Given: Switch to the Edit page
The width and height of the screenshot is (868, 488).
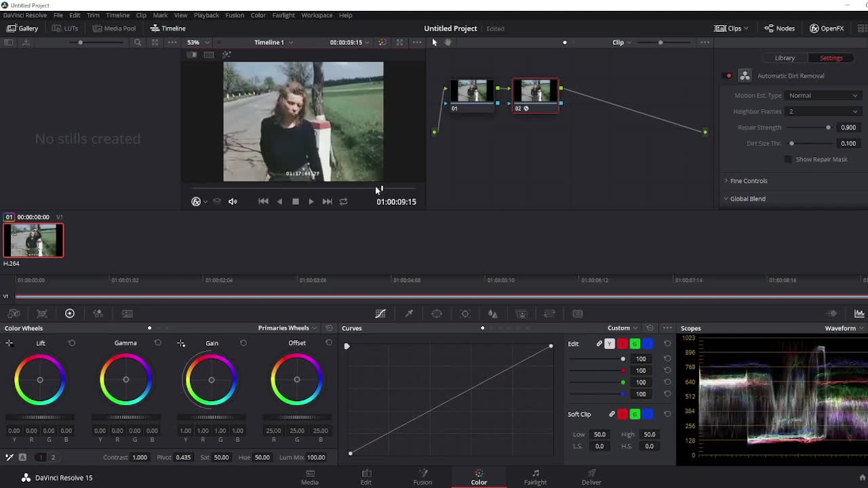Looking at the screenshot, I should click(x=366, y=477).
